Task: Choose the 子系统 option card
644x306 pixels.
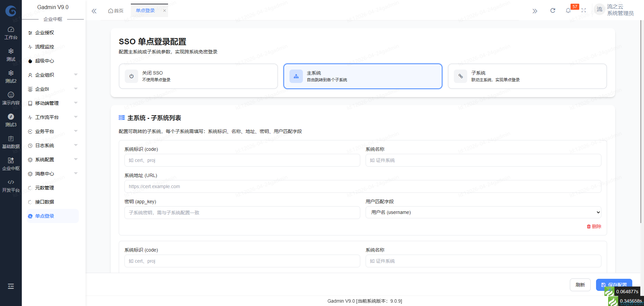Action: coord(527,76)
